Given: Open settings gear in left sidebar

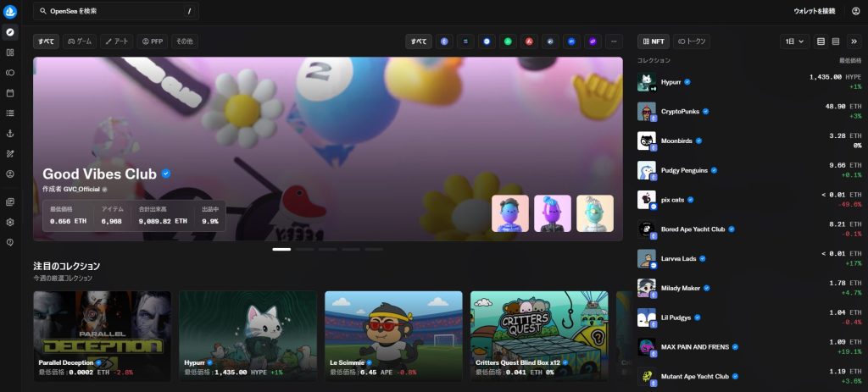Looking at the screenshot, I should (x=10, y=222).
